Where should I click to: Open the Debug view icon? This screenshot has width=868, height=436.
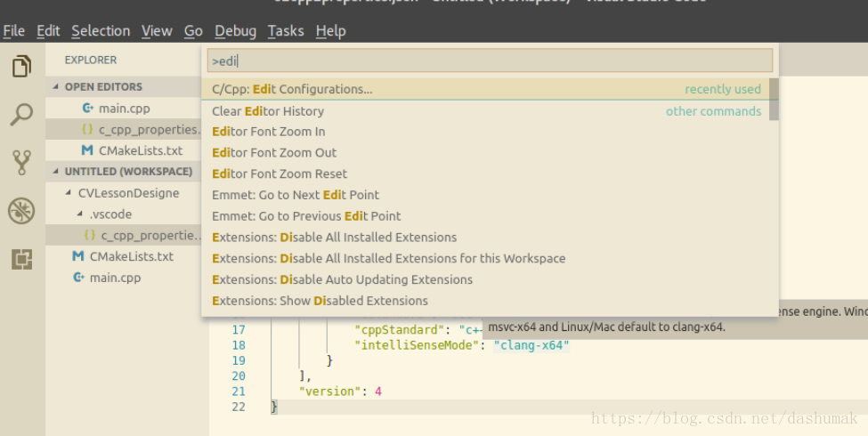(x=21, y=211)
